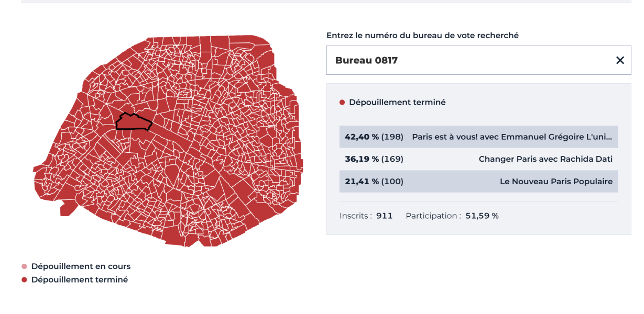Click the 42,40 % percentage value
The height and width of the screenshot is (314, 644).
(x=362, y=137)
